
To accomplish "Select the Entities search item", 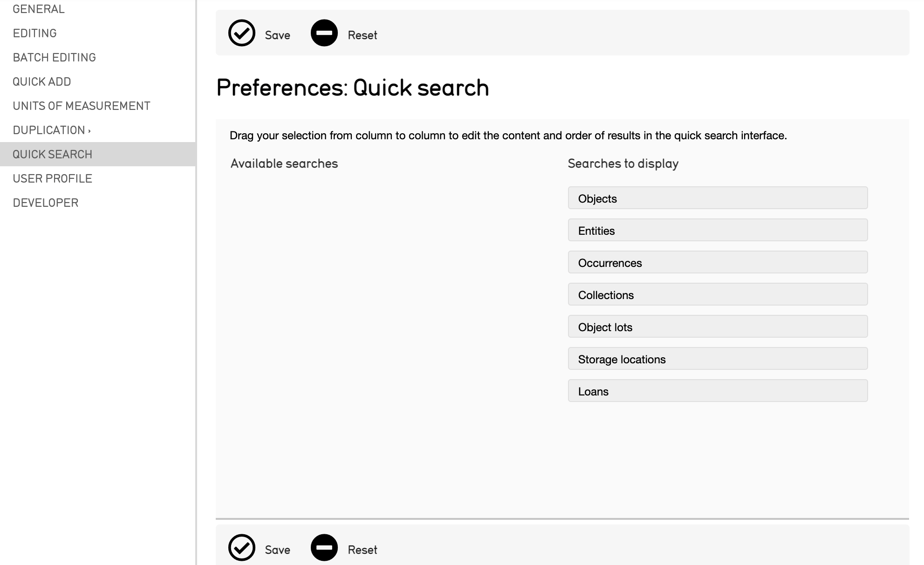I will pos(717,230).
